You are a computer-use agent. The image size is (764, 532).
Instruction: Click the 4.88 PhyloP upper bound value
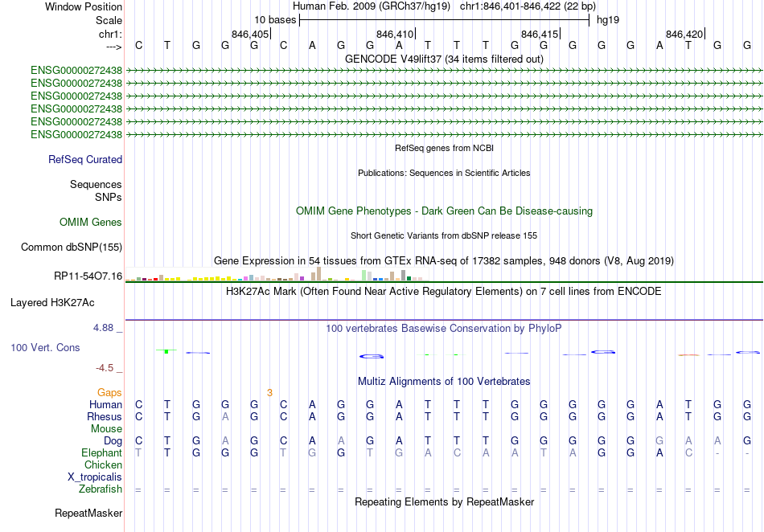point(103,328)
